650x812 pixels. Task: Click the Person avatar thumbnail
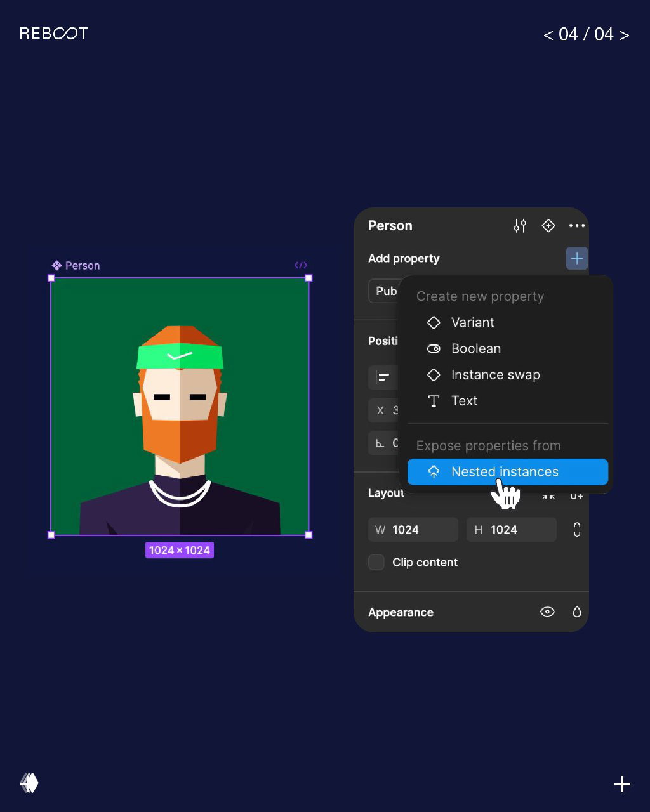point(180,407)
